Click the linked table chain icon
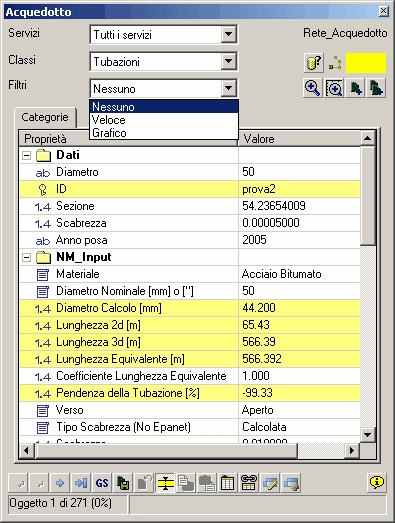The width and height of the screenshot is (395, 523). [x=249, y=483]
